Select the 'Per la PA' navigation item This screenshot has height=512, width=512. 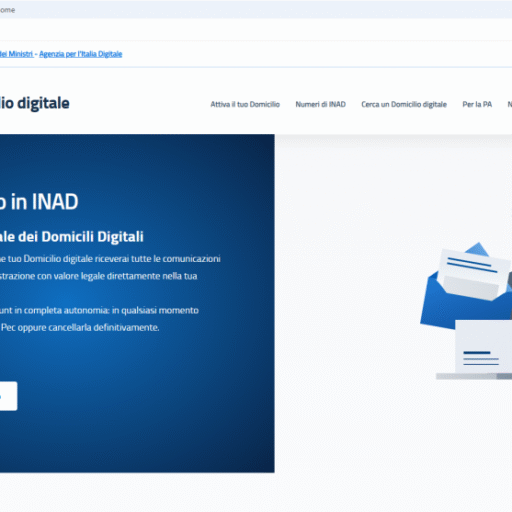(x=477, y=104)
